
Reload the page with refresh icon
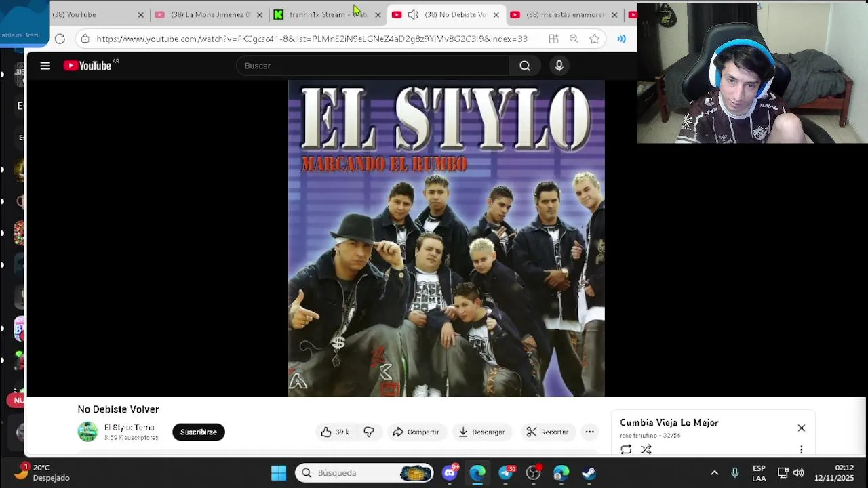(60, 39)
